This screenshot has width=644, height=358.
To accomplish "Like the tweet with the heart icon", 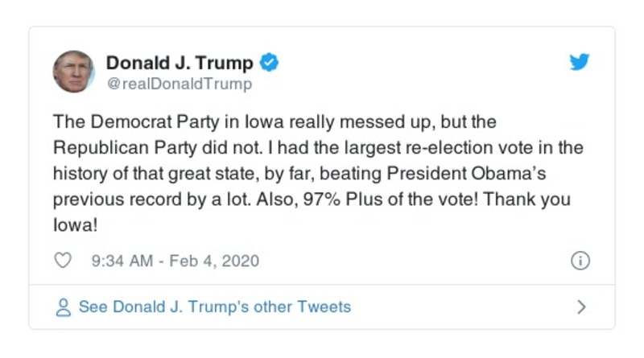I will [x=64, y=261].
